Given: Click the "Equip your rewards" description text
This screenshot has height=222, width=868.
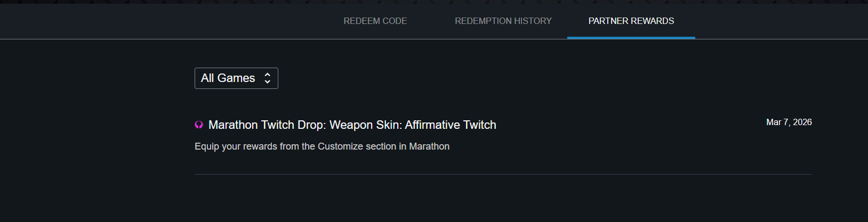Looking at the screenshot, I should pyautogui.click(x=234, y=146).
